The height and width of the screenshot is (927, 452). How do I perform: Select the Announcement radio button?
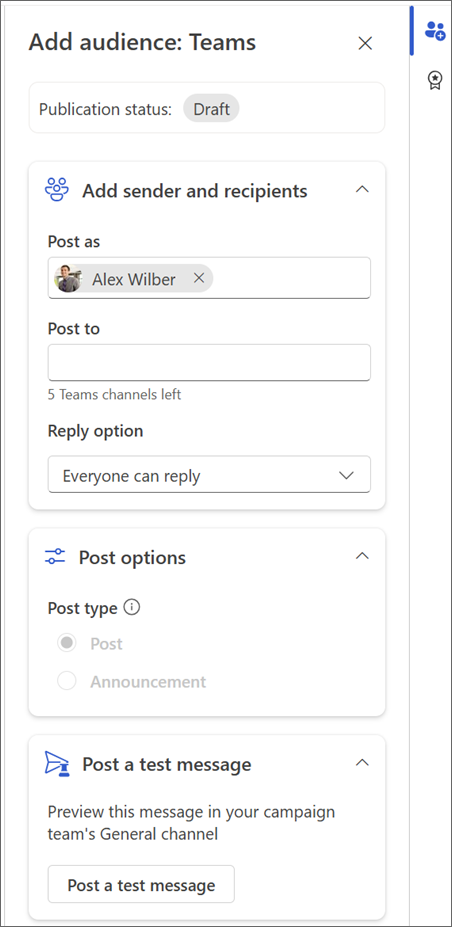67,681
